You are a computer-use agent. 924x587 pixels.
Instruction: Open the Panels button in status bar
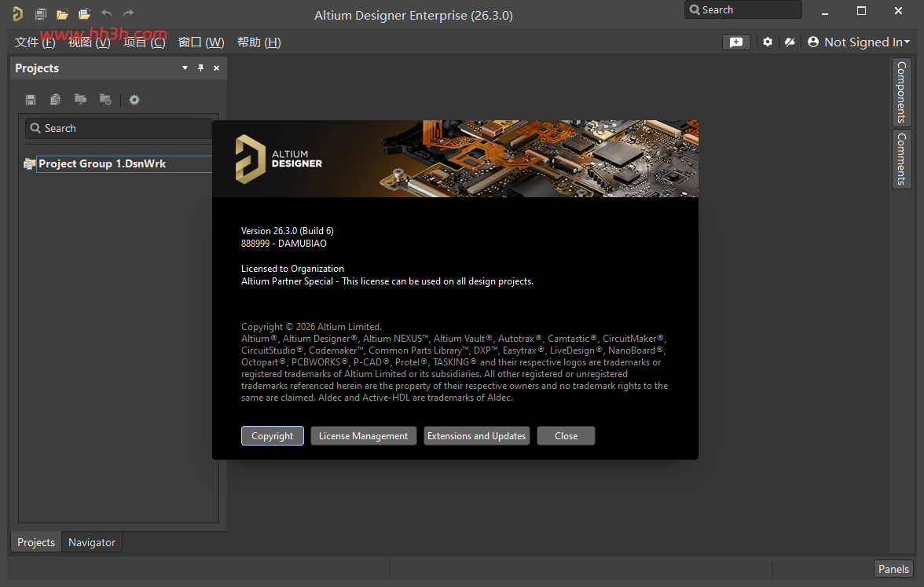point(893,569)
